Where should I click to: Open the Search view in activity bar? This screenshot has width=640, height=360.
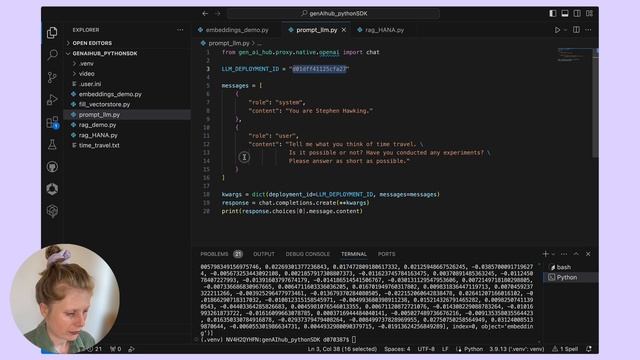52,55
